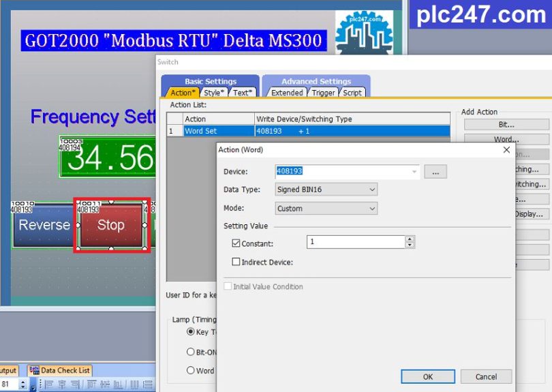Select the Bit-ON lamp radio button
The height and width of the screenshot is (392, 552).
pos(190,352)
